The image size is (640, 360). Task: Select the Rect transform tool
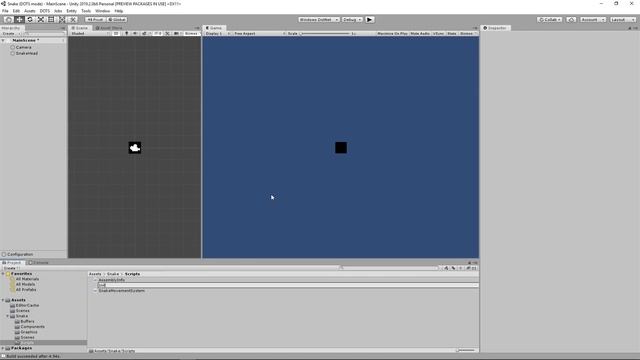(51, 20)
